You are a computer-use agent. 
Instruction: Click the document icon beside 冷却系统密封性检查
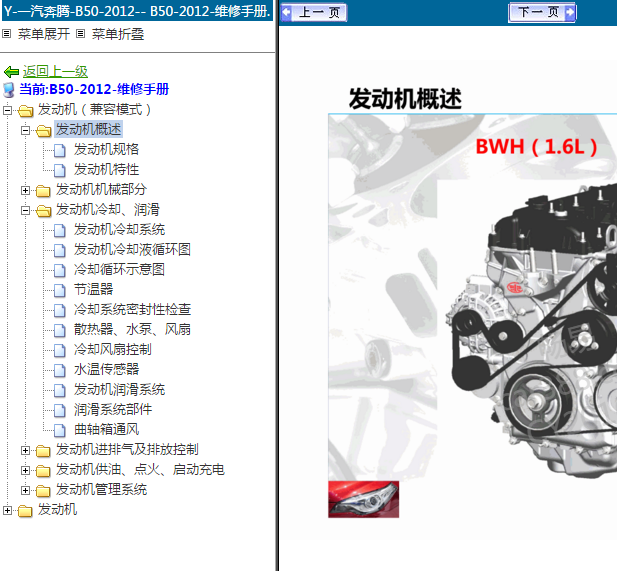(x=60, y=310)
